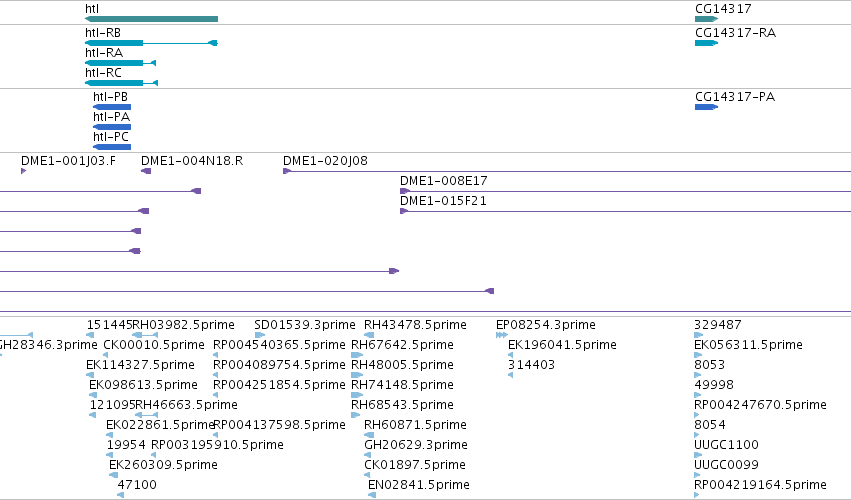Click the RP004251854.5prime label
Screen dimensions: 851x500
(279, 385)
